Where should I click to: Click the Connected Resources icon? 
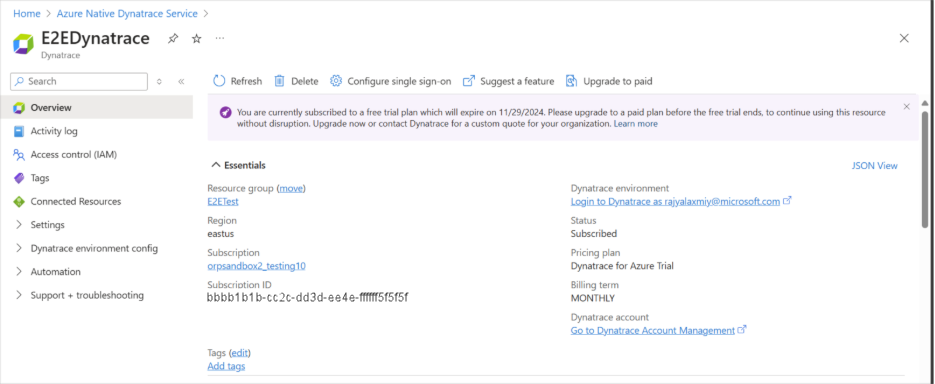tap(19, 202)
